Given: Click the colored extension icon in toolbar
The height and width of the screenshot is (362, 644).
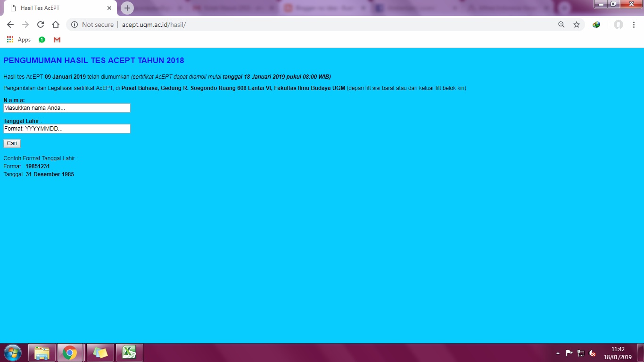Looking at the screenshot, I should tap(596, 25).
